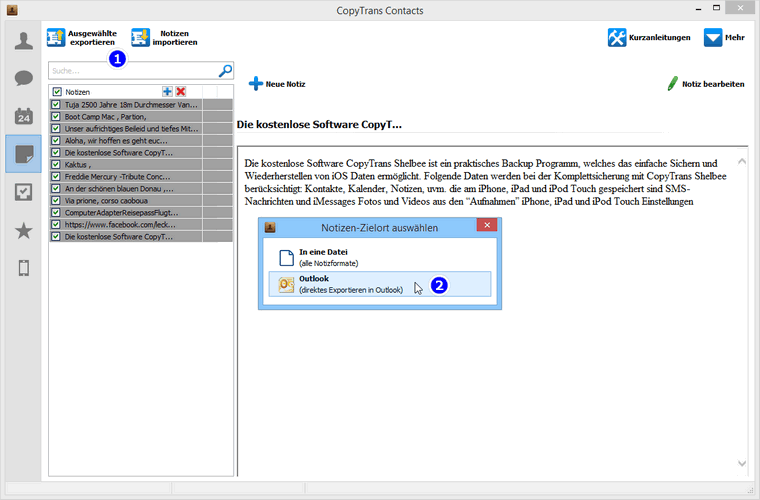
Task: Click the red X delete icon in Notizen header
Action: (x=181, y=91)
